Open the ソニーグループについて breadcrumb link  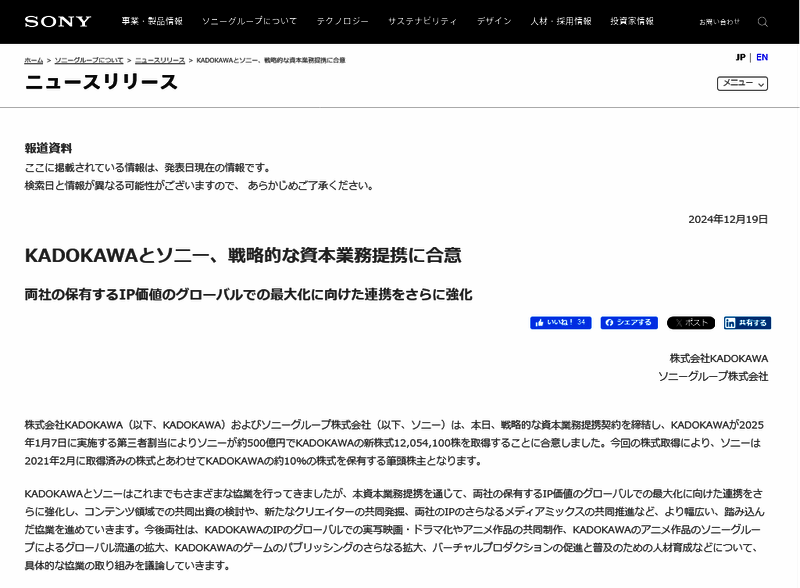click(90, 59)
